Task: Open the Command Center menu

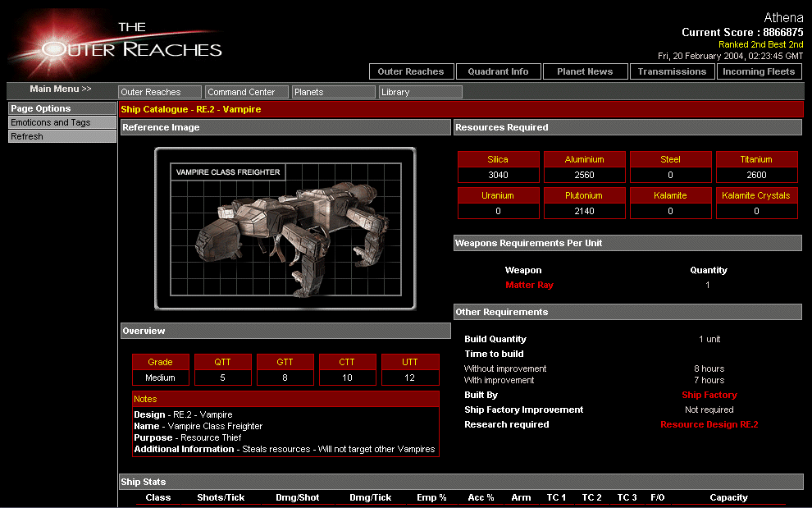Action: (x=247, y=92)
